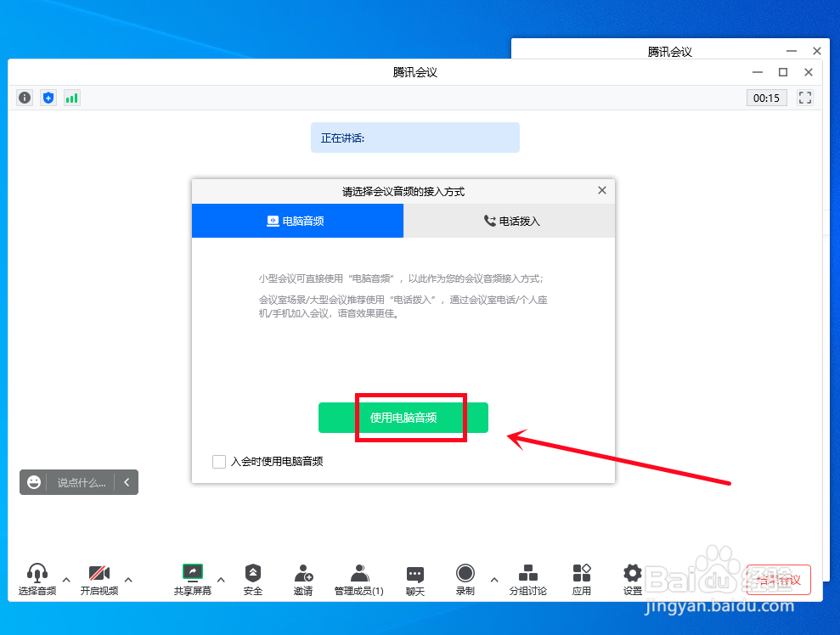Start 录制 recording
The image size is (840, 635).
[x=465, y=579]
